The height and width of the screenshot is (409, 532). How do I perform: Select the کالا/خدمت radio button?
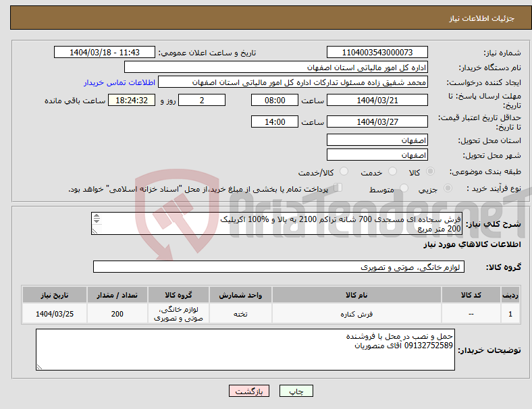(344, 171)
